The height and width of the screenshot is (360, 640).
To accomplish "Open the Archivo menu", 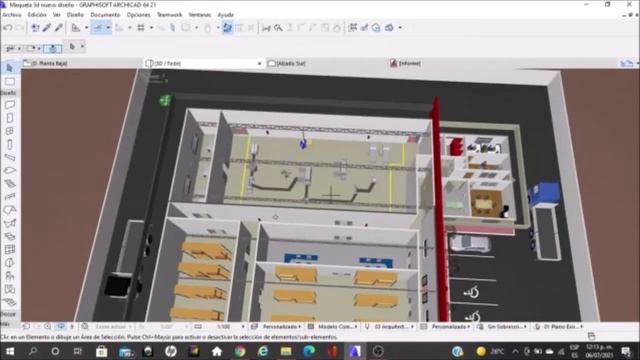I will point(12,15).
